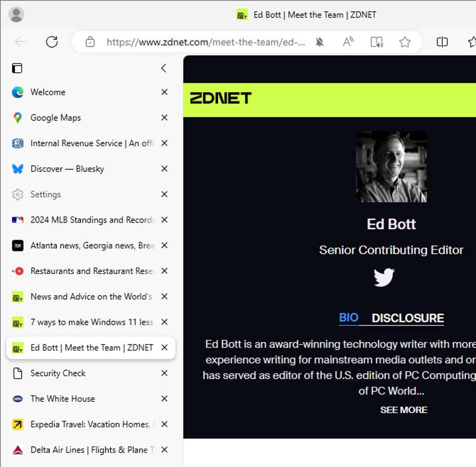The height and width of the screenshot is (467, 476).
Task: Click the ZDNET logo
Action: coord(221,98)
